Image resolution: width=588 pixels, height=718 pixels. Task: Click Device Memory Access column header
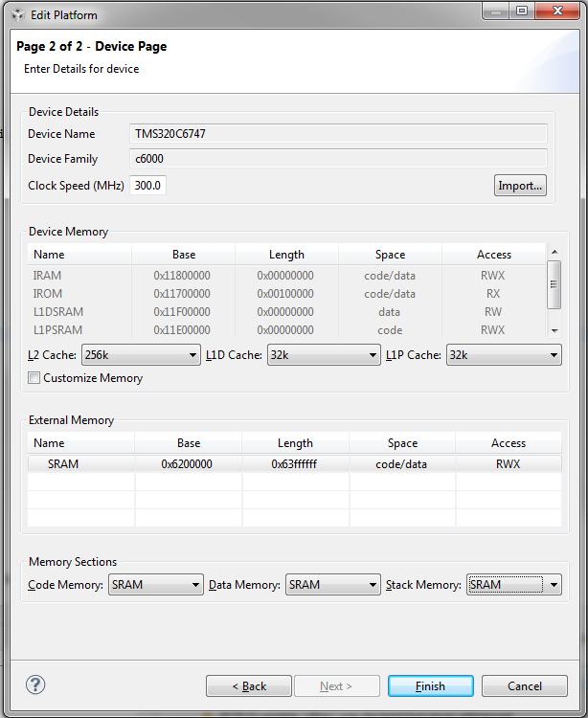click(x=494, y=254)
